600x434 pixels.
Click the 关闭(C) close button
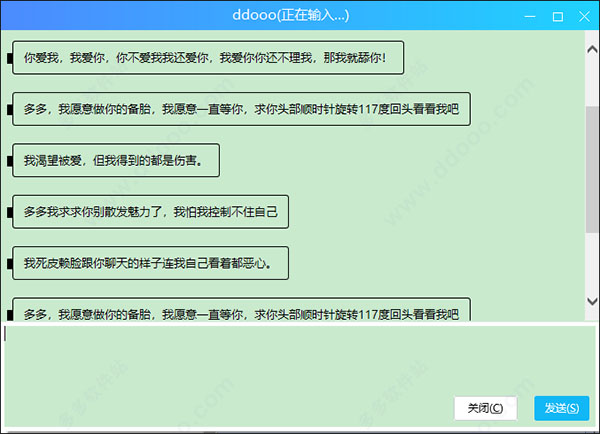(x=486, y=408)
